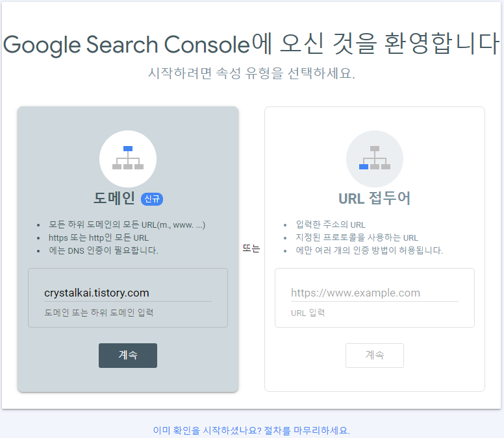Focus the https://www.example.com URL input field

tap(375, 293)
